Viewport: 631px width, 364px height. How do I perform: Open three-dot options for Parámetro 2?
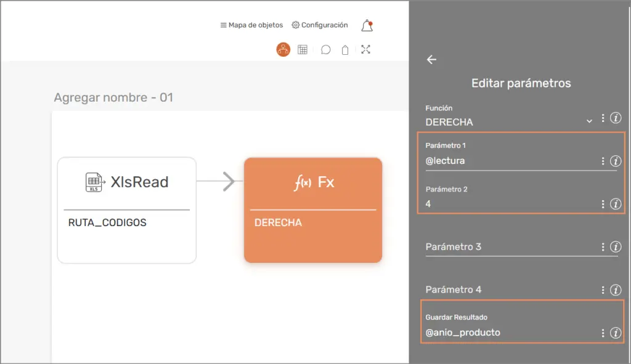[x=603, y=204]
